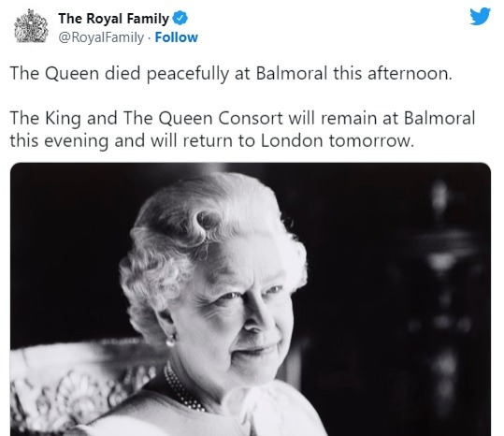
Task: Click the sentence about dying peacefully at Balmoral
Action: tap(231, 74)
